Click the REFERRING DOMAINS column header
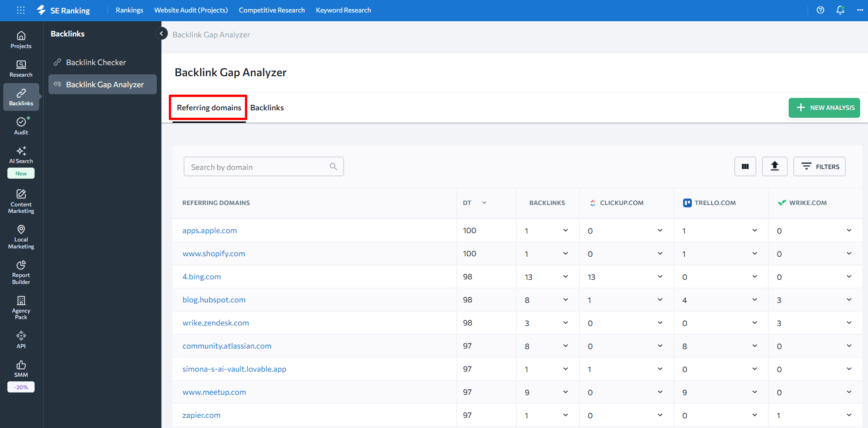The image size is (868, 428). [216, 203]
